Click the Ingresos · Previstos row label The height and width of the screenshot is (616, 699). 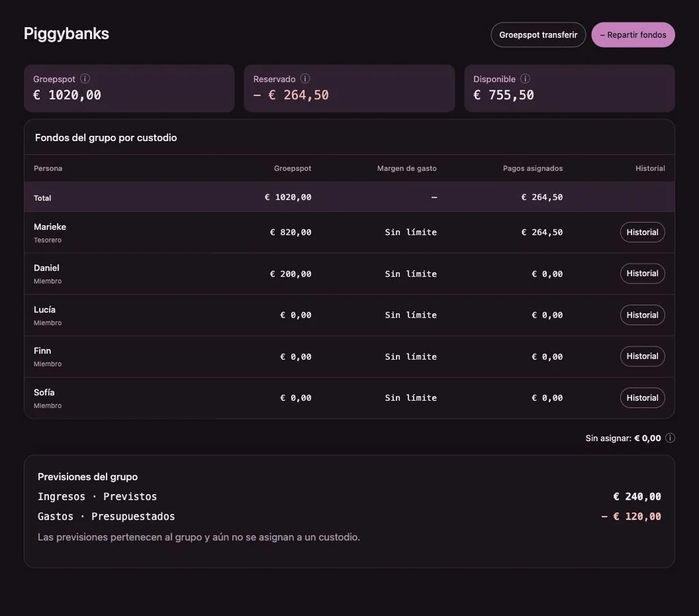(97, 496)
